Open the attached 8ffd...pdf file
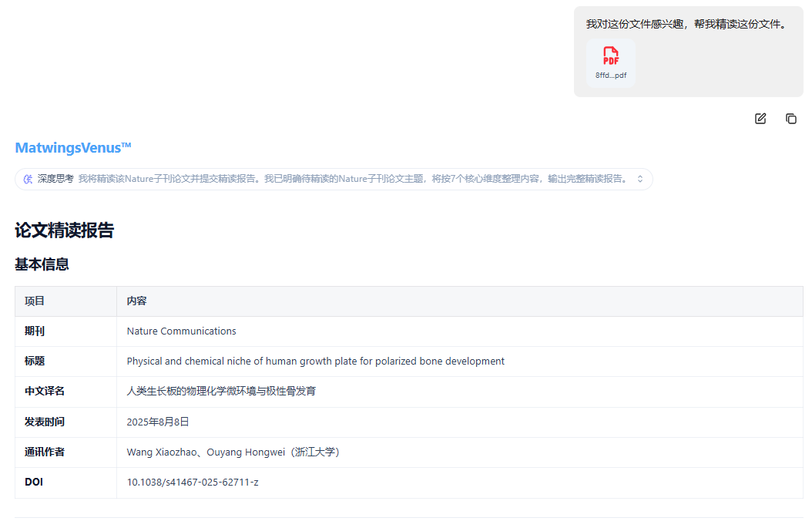The image size is (812, 528). [611, 63]
